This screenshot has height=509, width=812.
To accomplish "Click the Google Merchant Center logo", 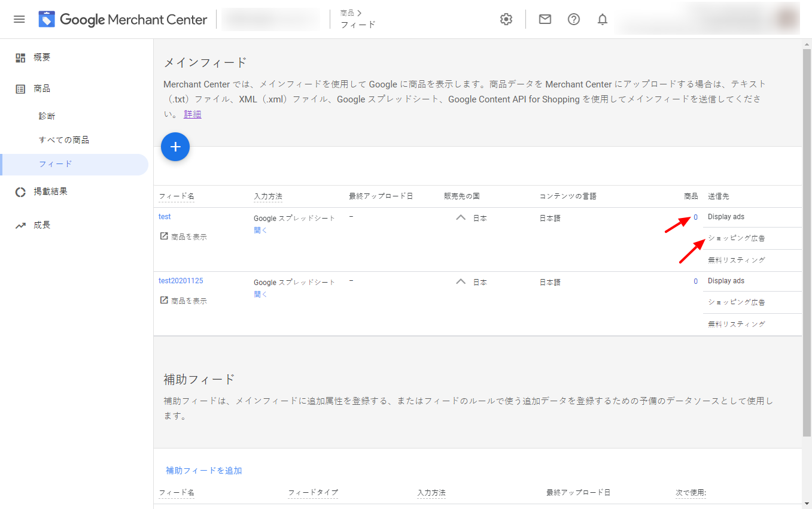I will click(123, 19).
